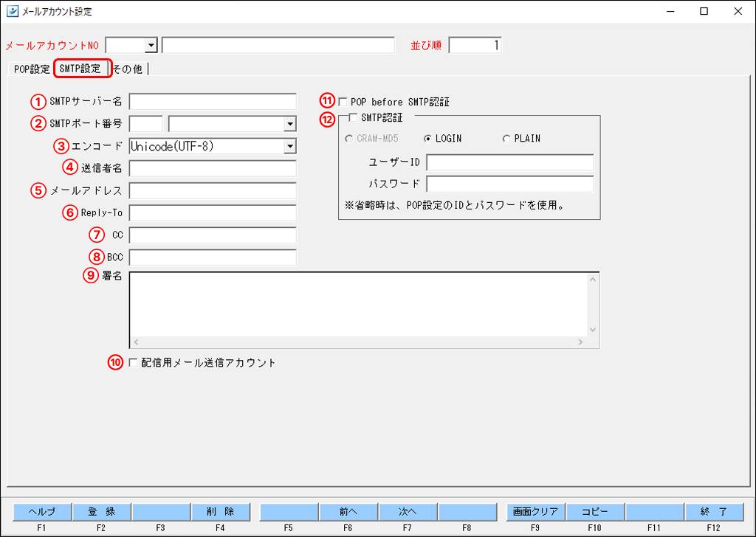
Task: Open the エンコード dropdown
Action: pyautogui.click(x=289, y=145)
